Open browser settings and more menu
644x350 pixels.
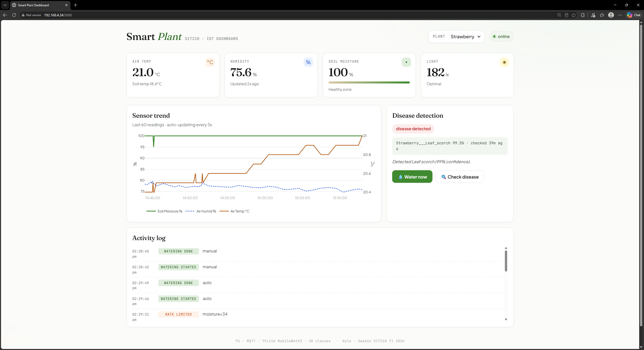click(620, 15)
